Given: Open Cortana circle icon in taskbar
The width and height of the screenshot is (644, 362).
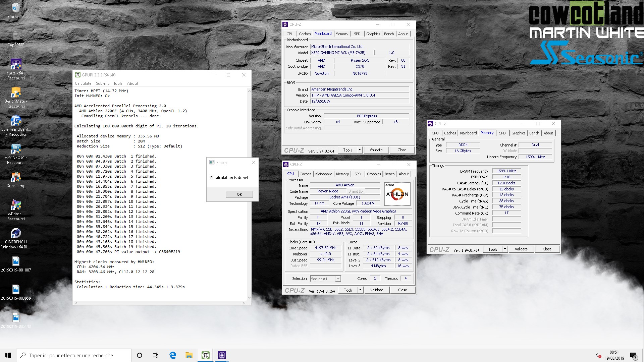Looking at the screenshot, I should point(140,355).
